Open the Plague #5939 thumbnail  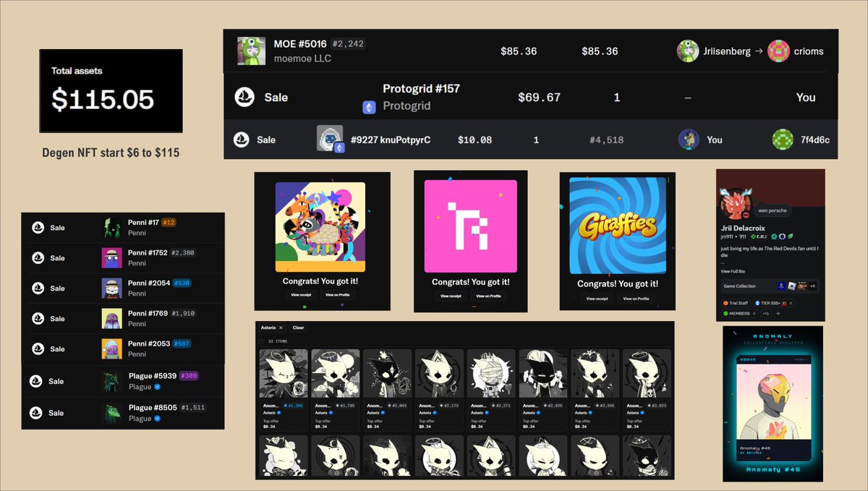tap(111, 381)
